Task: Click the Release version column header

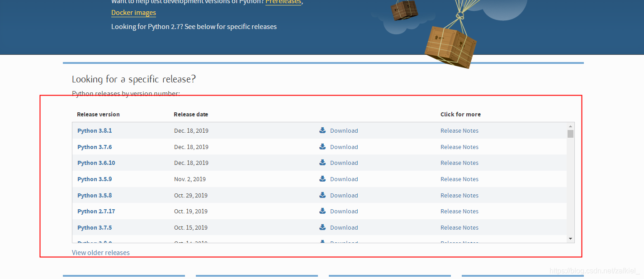Action: tap(98, 114)
